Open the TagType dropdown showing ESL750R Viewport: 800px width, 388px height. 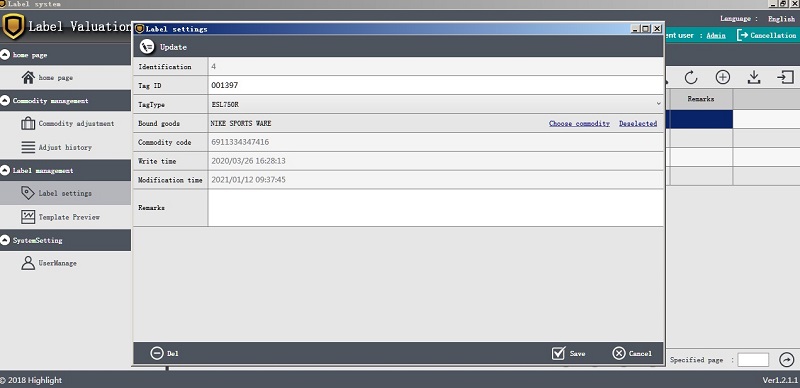coord(435,104)
